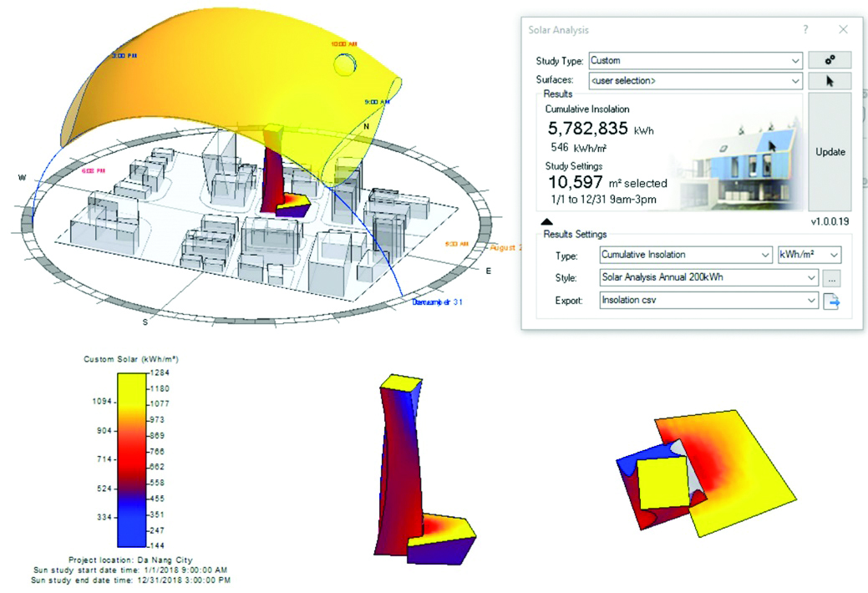The width and height of the screenshot is (868, 593).
Task: Open the style editor ellipsis button
Action: (x=830, y=278)
